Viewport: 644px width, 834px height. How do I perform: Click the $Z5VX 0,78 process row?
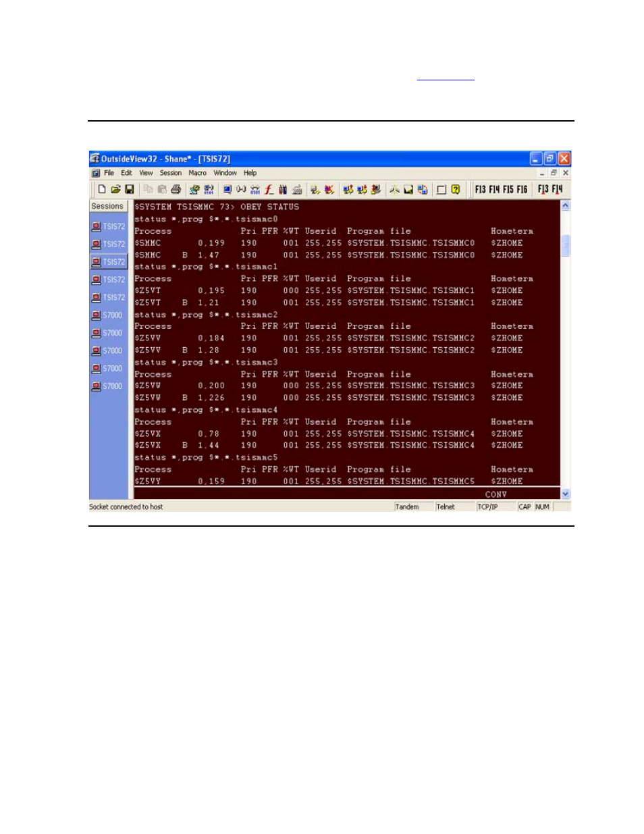[x=329, y=434]
